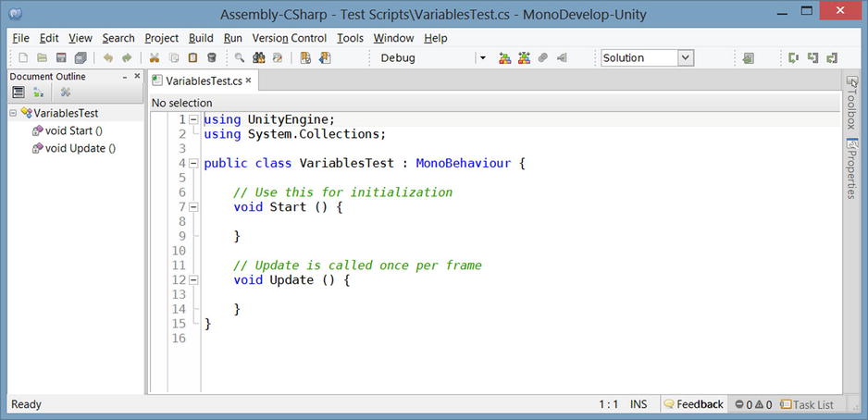Save the current file via floppy icon

coord(61,57)
